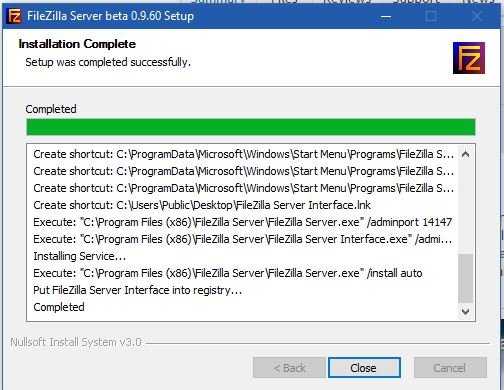
Task: Select the "/install auto" Execute log line
Action: click(x=228, y=273)
